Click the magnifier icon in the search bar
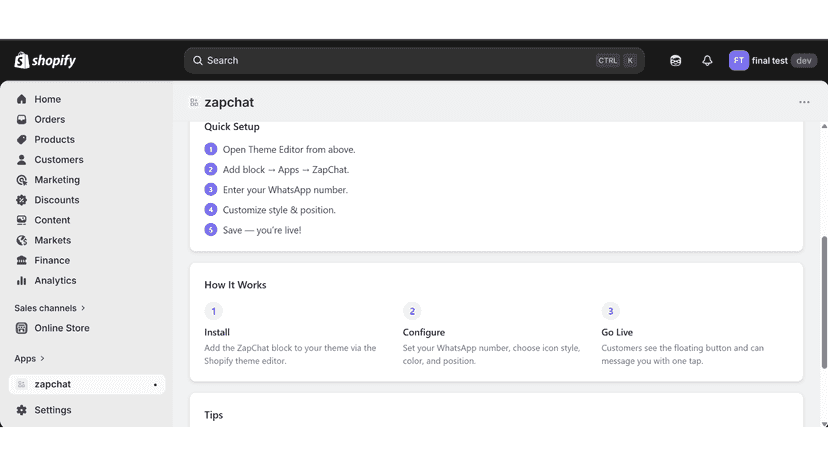The width and height of the screenshot is (828, 466). [197, 61]
